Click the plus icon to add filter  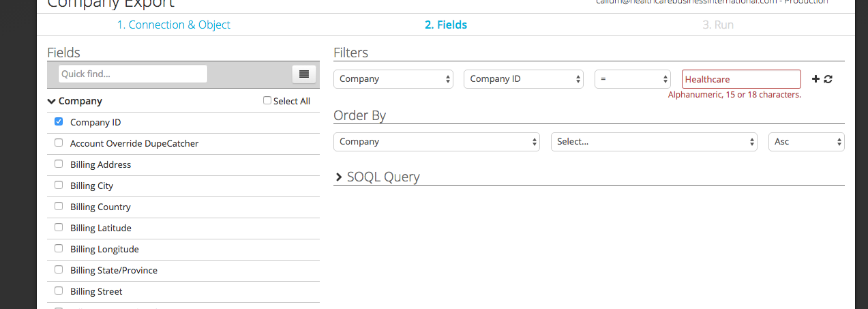point(816,79)
